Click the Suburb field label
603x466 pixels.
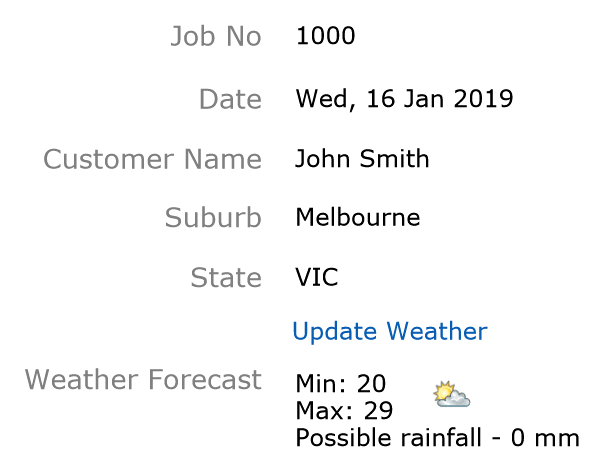click(213, 218)
